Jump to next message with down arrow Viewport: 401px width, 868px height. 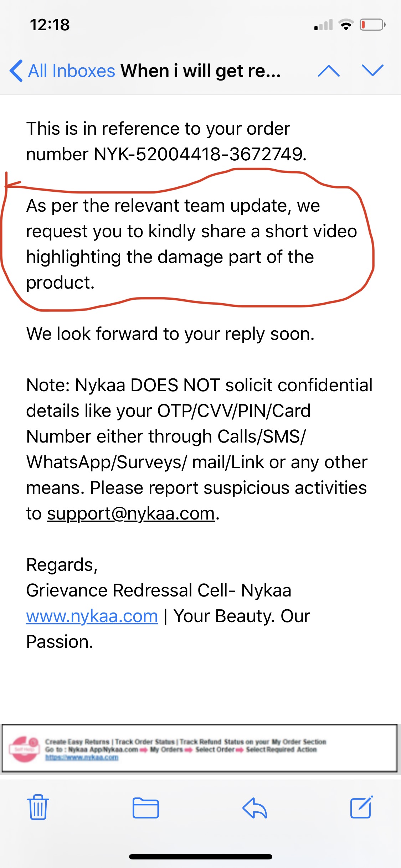tap(372, 71)
